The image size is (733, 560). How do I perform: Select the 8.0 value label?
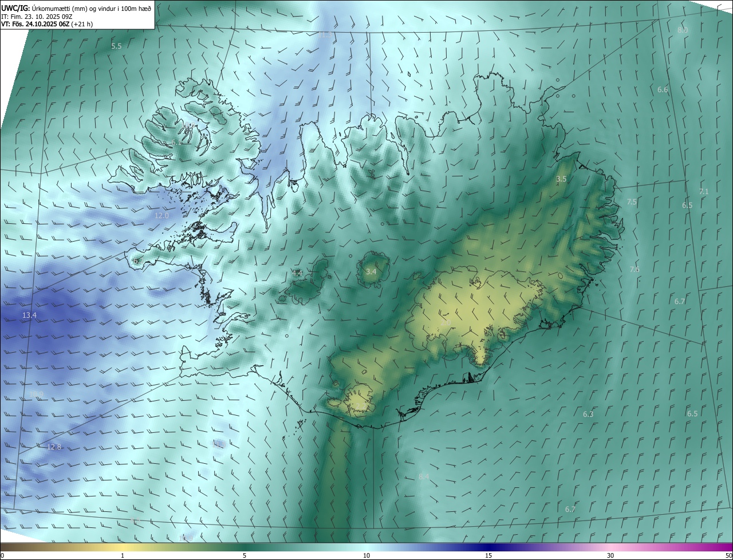pyautogui.click(x=683, y=30)
